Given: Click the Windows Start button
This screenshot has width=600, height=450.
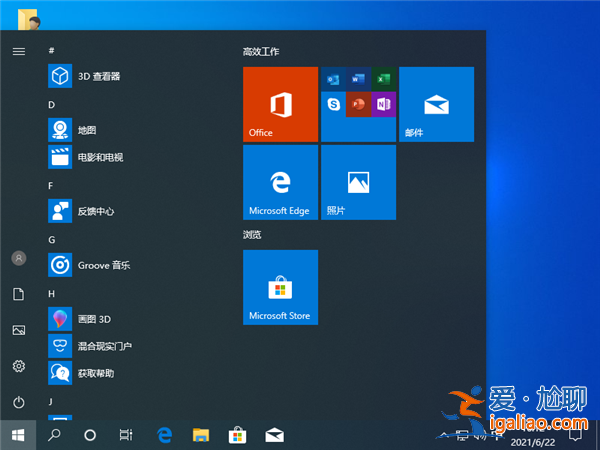Looking at the screenshot, I should 18,435.
